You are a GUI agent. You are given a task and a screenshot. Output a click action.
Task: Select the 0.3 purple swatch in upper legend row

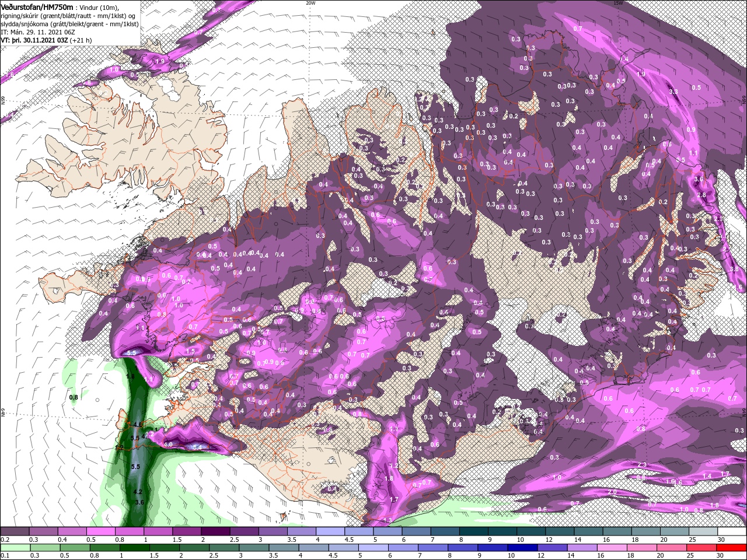click(x=43, y=531)
